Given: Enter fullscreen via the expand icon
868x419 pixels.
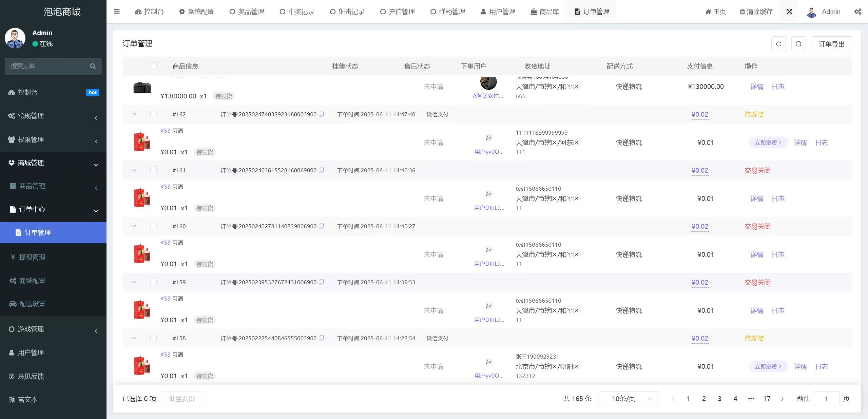Looking at the screenshot, I should pos(789,11).
